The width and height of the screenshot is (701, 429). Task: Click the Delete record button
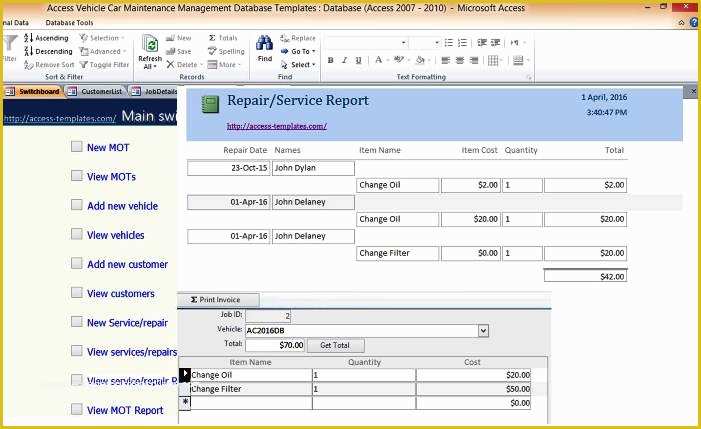pyautogui.click(x=183, y=65)
